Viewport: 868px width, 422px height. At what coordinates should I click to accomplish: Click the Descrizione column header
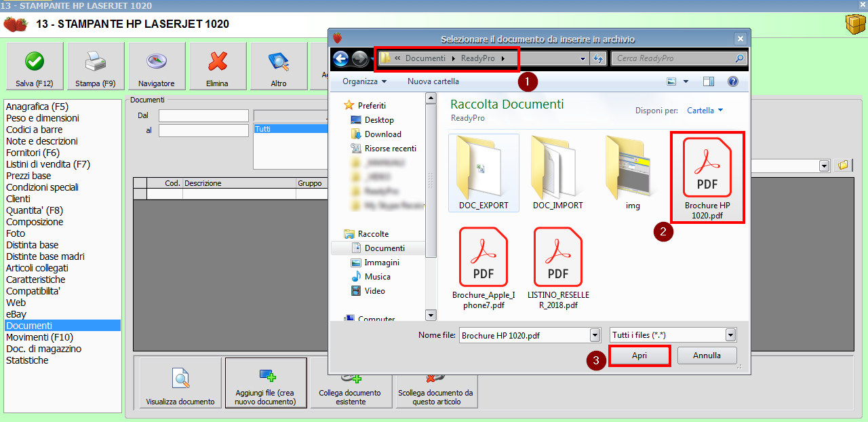pyautogui.click(x=239, y=183)
